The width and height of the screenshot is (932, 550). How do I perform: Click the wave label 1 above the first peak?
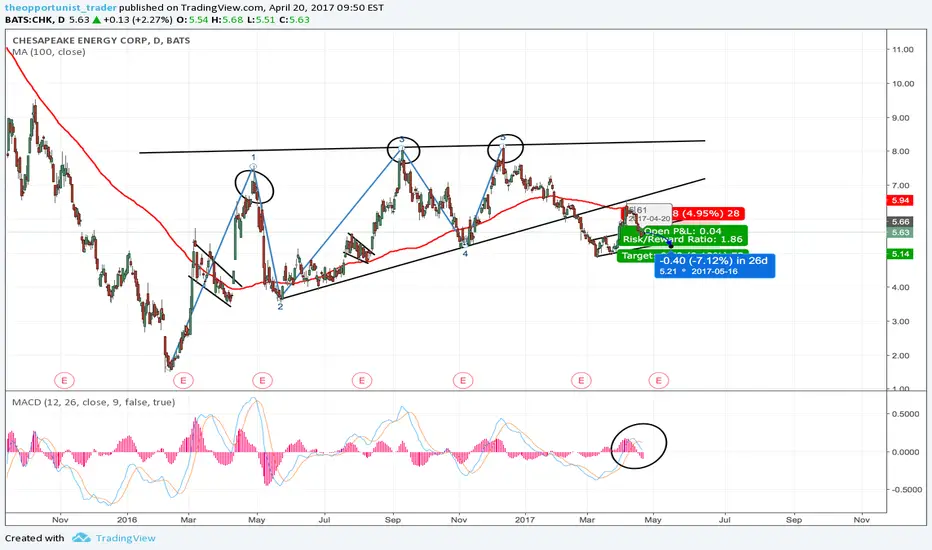[x=253, y=158]
